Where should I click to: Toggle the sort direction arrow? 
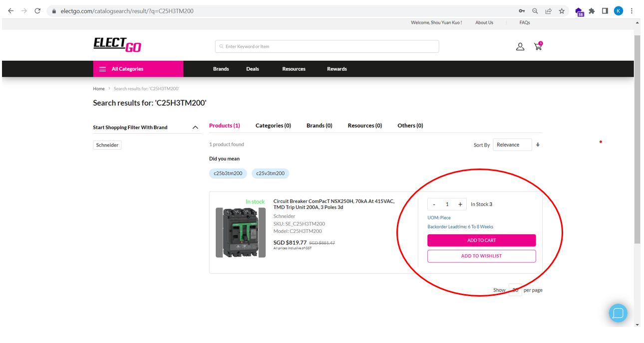(x=538, y=145)
